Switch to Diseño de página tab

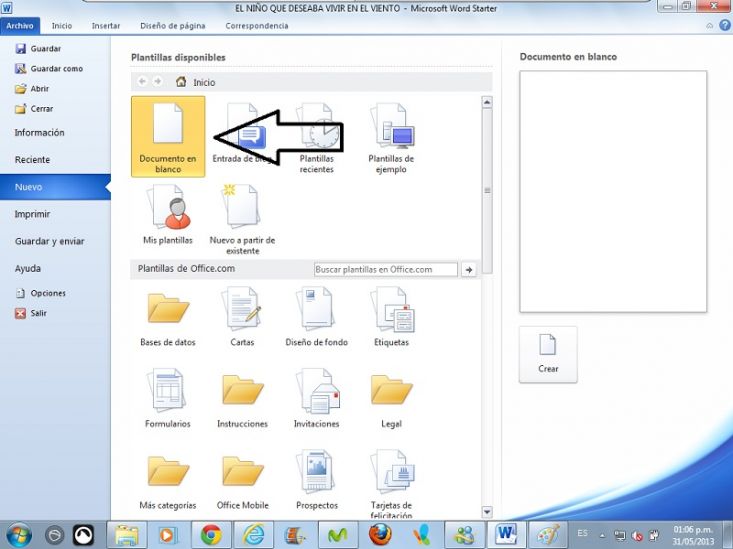click(172, 26)
